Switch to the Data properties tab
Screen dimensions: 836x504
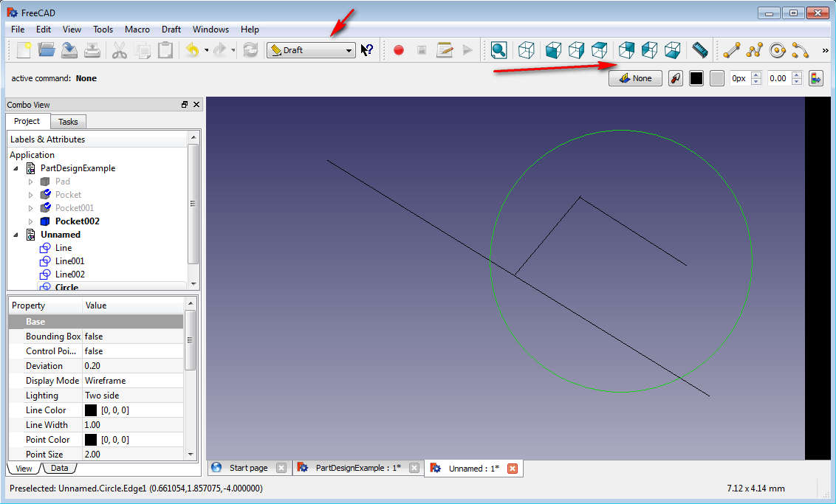(59, 469)
